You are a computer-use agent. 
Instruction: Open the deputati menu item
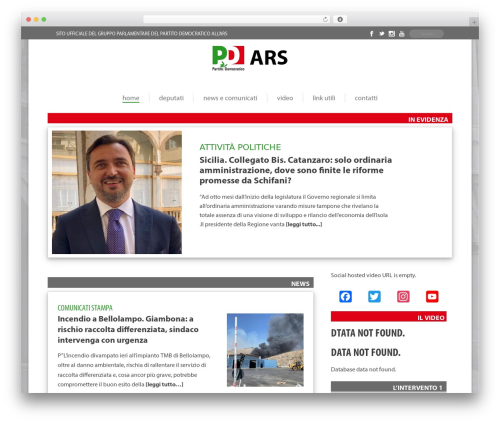pos(171,98)
